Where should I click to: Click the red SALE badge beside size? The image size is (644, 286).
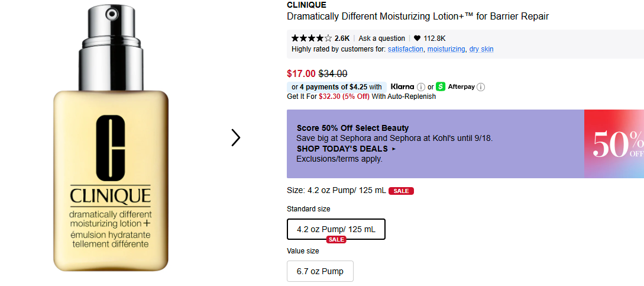point(401,191)
